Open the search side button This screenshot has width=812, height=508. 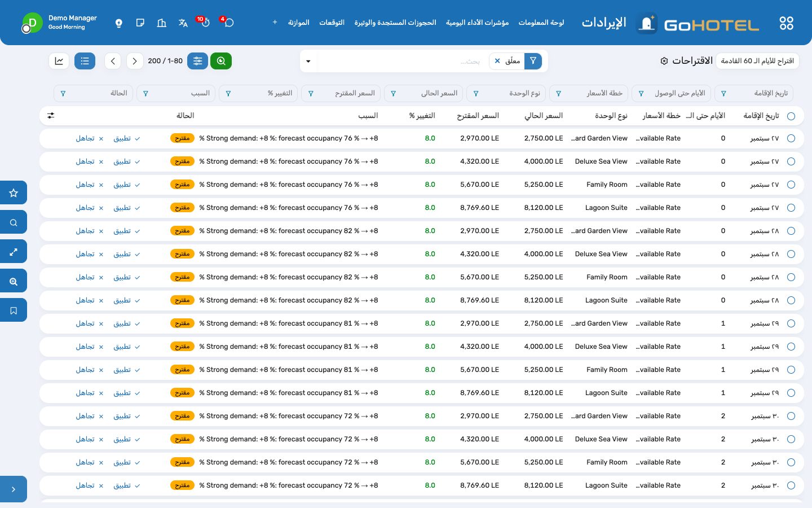pyautogui.click(x=14, y=222)
